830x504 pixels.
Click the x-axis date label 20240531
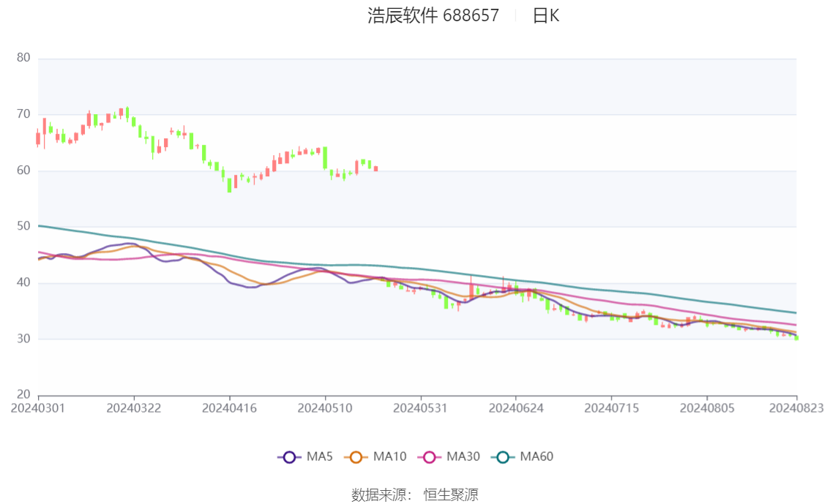tap(420, 408)
